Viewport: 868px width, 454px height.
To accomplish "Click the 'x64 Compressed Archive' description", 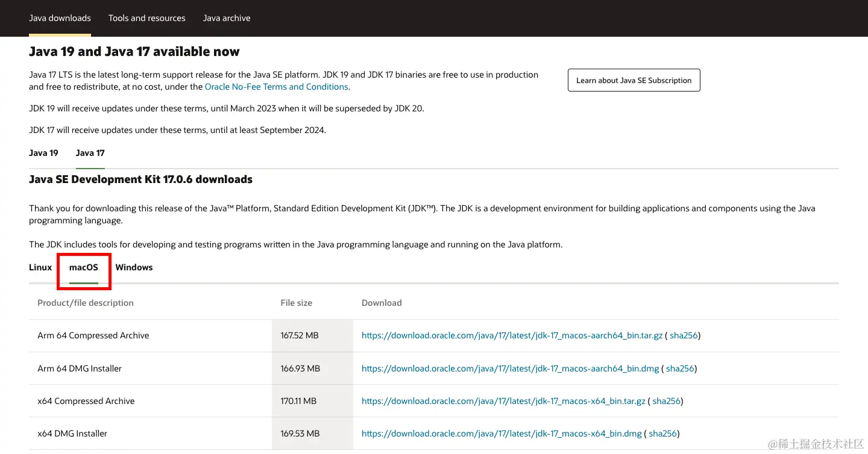I will point(86,401).
